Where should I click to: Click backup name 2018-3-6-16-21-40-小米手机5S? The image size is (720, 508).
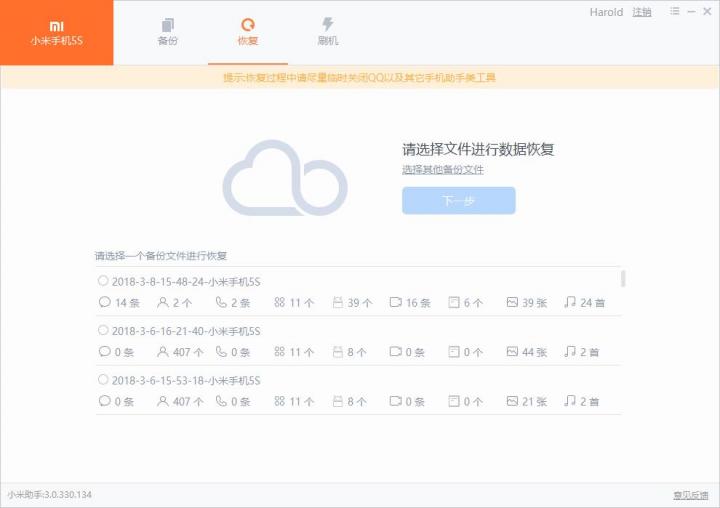pyautogui.click(x=186, y=331)
